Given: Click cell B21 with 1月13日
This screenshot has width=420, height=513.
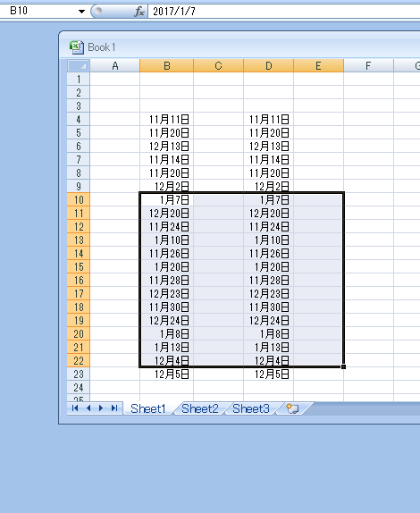Looking at the screenshot, I should pos(167,348).
